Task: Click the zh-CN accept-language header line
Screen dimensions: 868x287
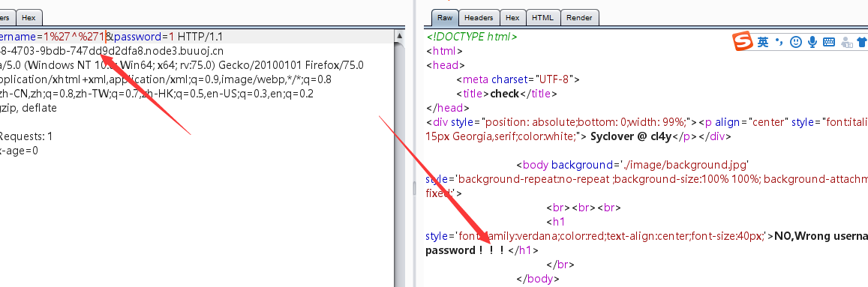Action: coord(157,94)
